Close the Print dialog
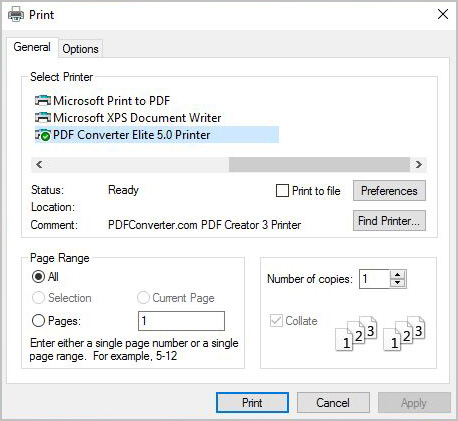Screen dimensions: 458x421 tap(443, 14)
